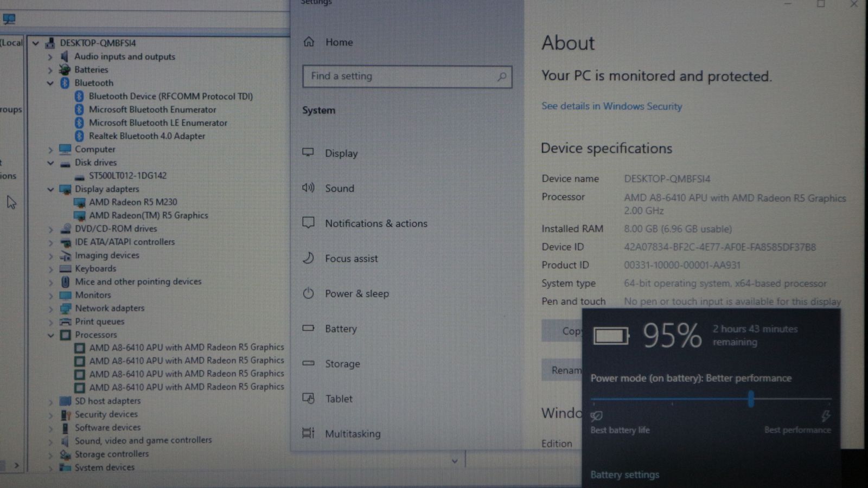The width and height of the screenshot is (868, 488).
Task: Click the SD host adapters icon
Action: point(65,401)
